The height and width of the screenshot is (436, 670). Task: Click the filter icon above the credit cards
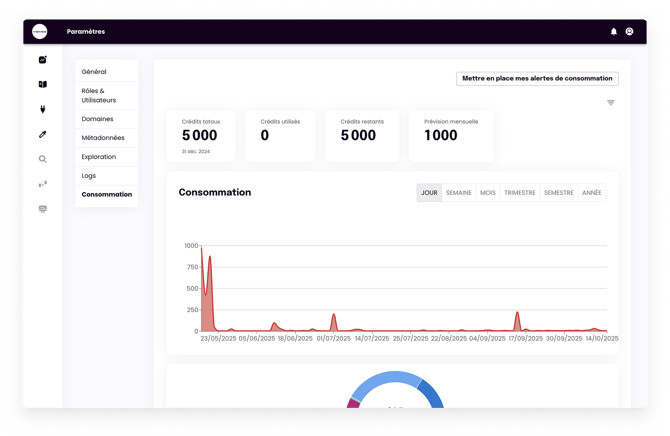[x=611, y=103]
